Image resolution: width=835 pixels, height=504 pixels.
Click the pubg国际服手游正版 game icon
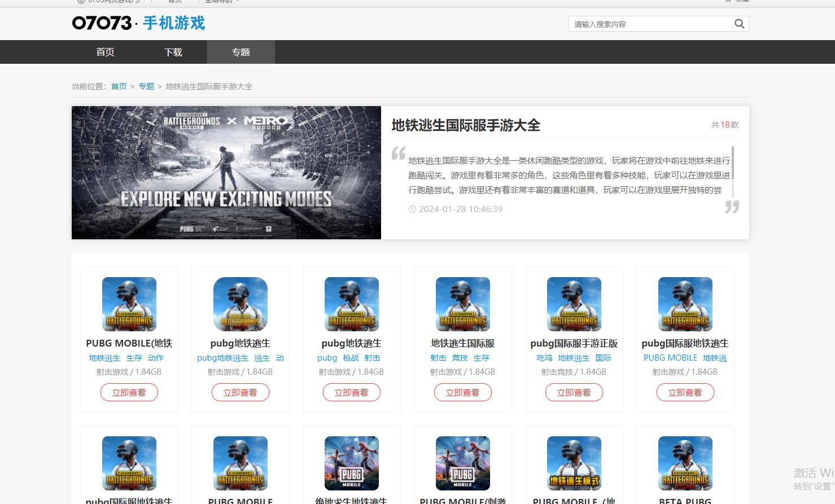tap(574, 304)
